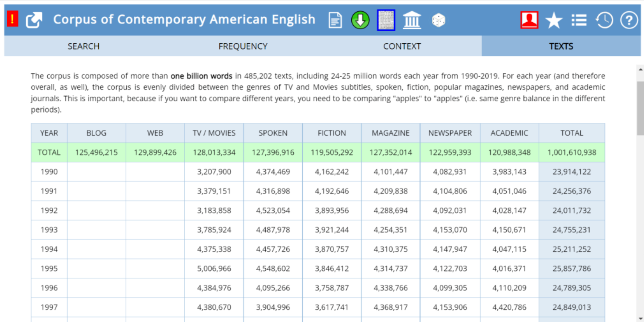Click 1993 magazine value 4,254,351
The width and height of the screenshot is (644, 322).
tap(391, 230)
